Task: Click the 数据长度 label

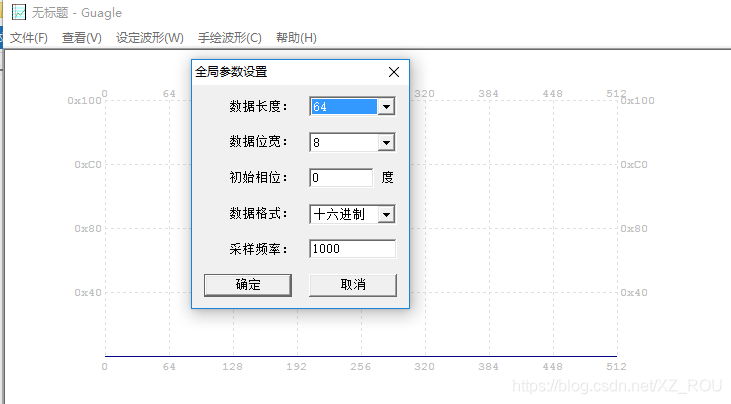Action: (x=258, y=107)
